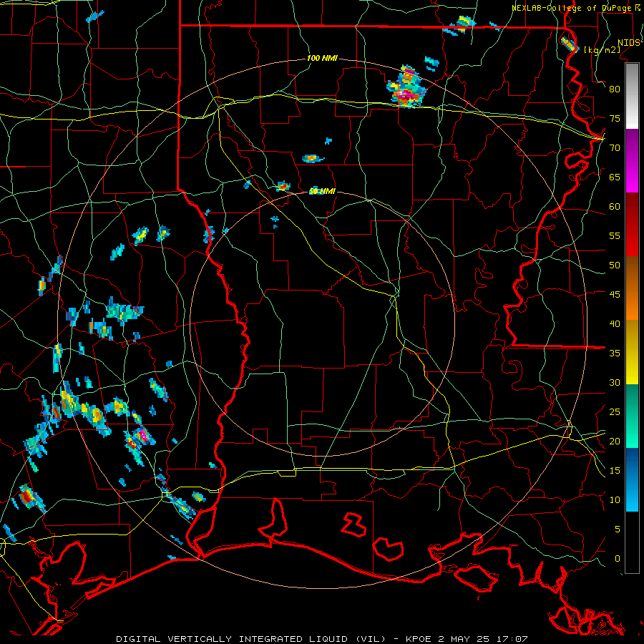The height and width of the screenshot is (644, 644).
Task: Click the 55 value on the scale
Action: click(615, 235)
